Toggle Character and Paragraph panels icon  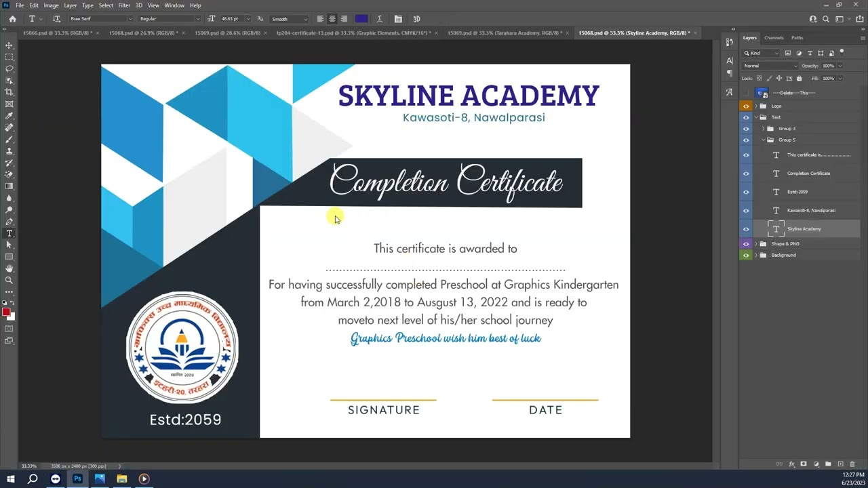click(398, 19)
